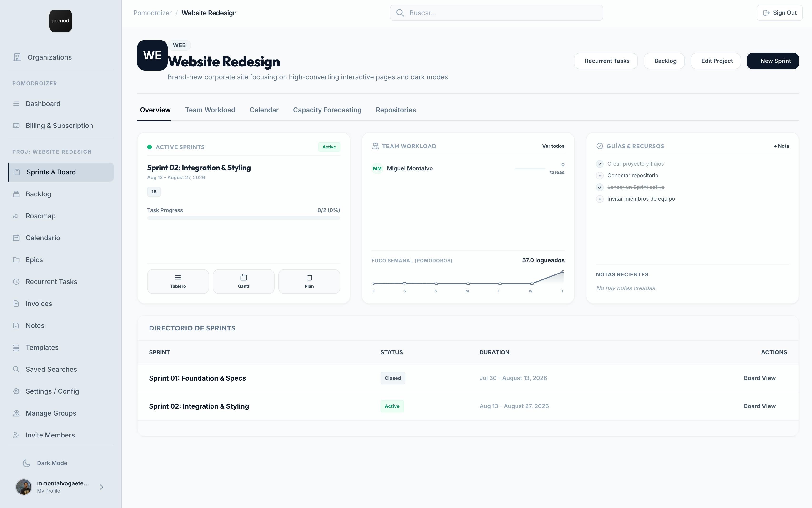The width and height of the screenshot is (812, 508).
Task: Check 'Conectar repositorio' guide item
Action: pyautogui.click(x=600, y=176)
